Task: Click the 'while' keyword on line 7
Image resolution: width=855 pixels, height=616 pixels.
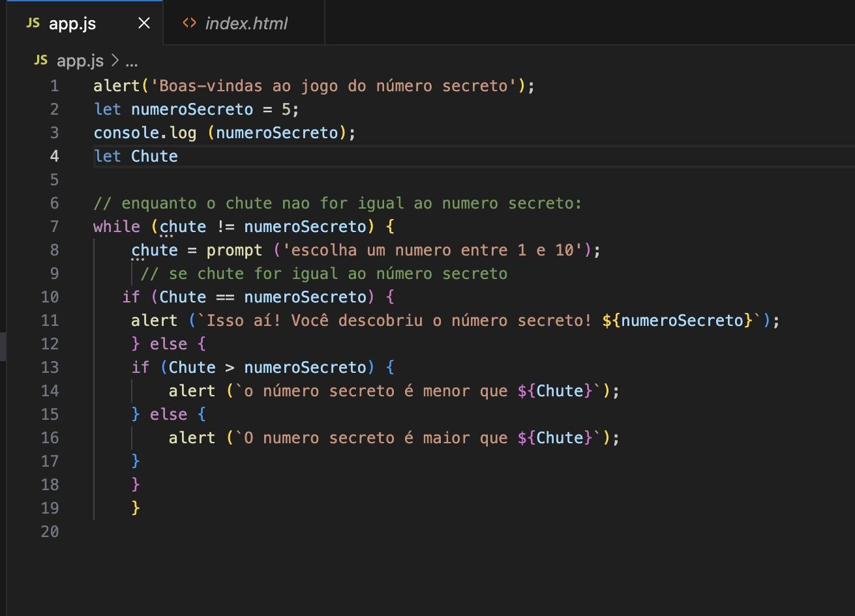Action: click(117, 227)
